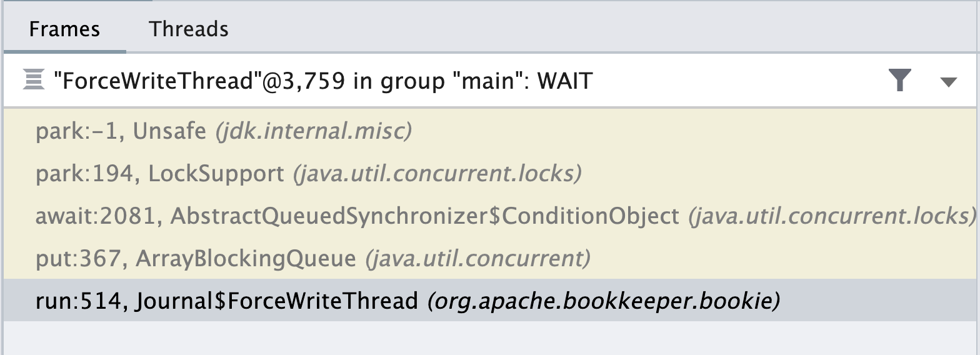The width and height of the screenshot is (980, 355).
Task: Click the thread stack icon beside ForceWriteThread
Action: (32, 81)
